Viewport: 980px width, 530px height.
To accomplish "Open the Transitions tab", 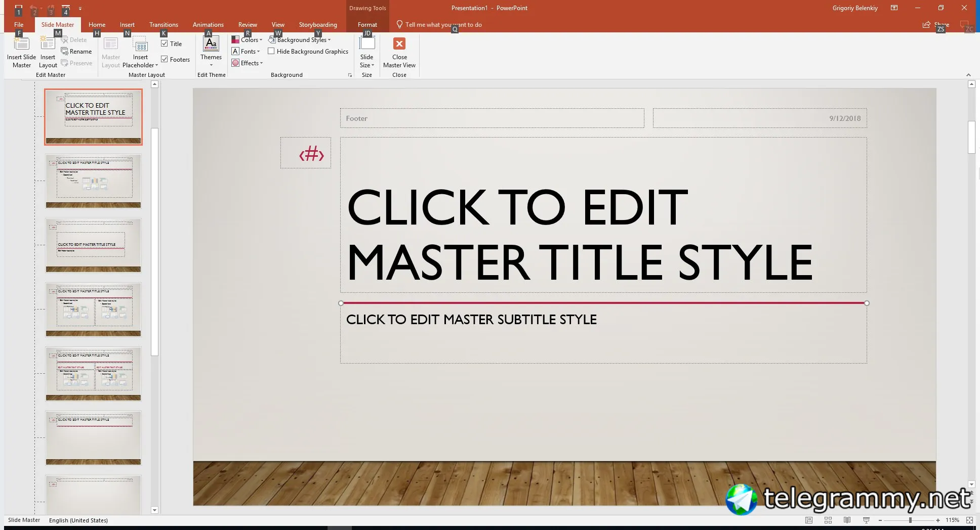I will pyautogui.click(x=164, y=24).
